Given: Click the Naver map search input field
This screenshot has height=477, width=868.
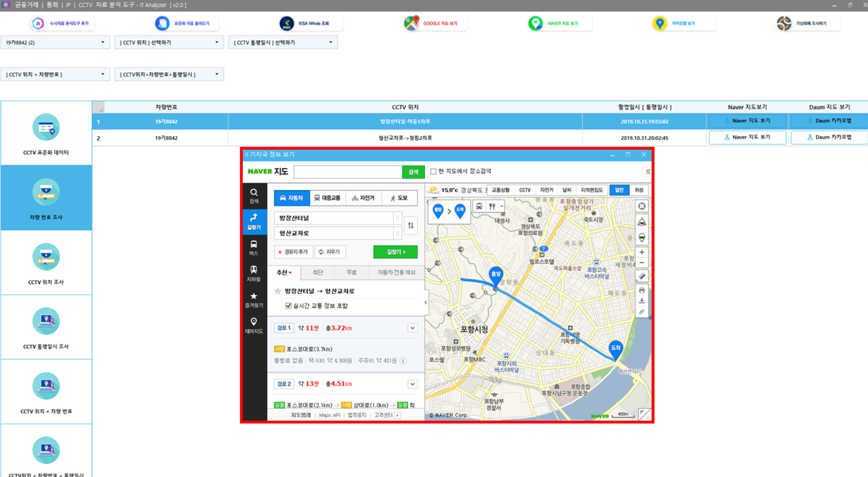Looking at the screenshot, I should tap(348, 172).
